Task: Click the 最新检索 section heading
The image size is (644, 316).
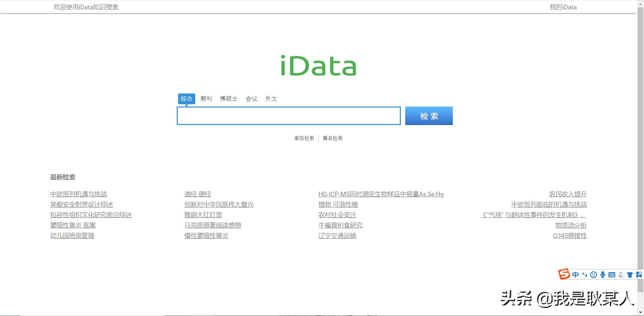Action: pos(63,177)
